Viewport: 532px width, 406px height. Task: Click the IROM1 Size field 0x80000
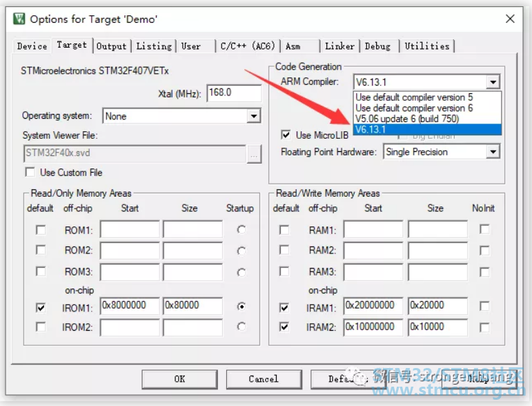[193, 306]
